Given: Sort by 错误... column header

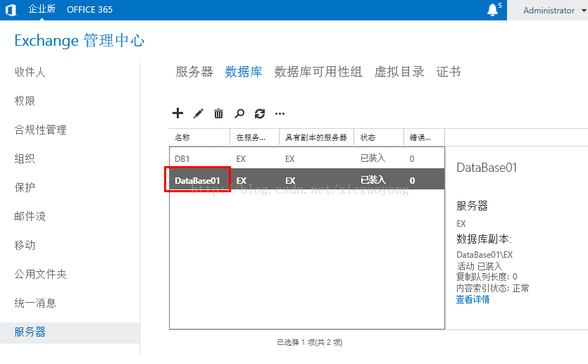Looking at the screenshot, I should pos(424,137).
